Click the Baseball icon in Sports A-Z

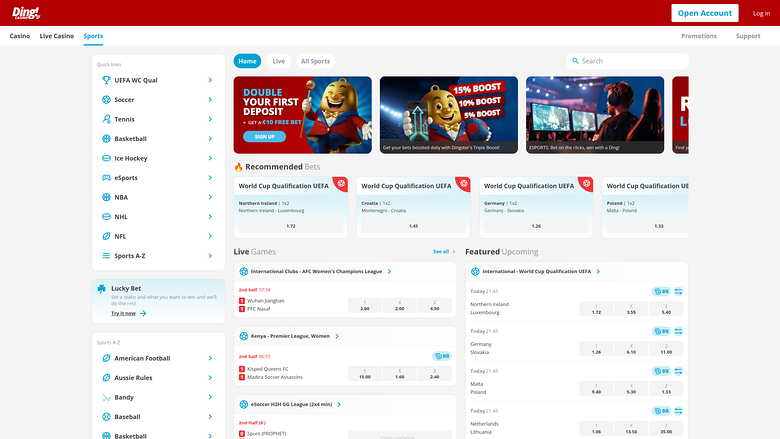pos(106,417)
